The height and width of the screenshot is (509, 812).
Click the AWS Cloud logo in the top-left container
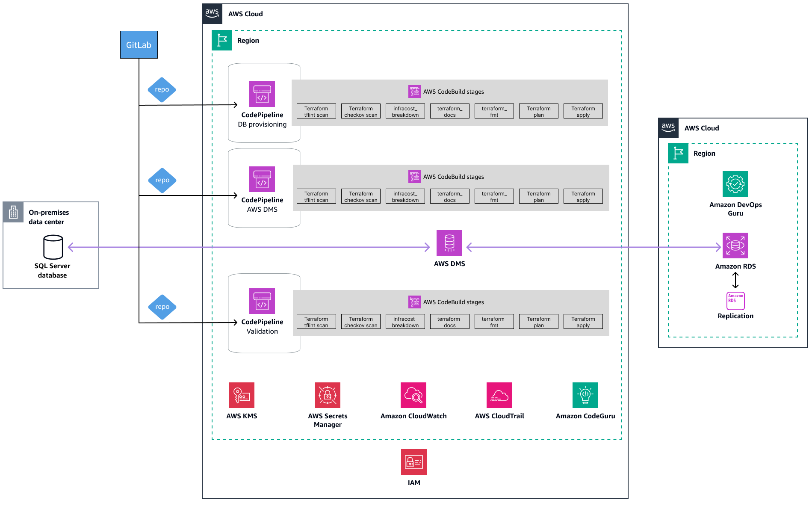coord(212,13)
